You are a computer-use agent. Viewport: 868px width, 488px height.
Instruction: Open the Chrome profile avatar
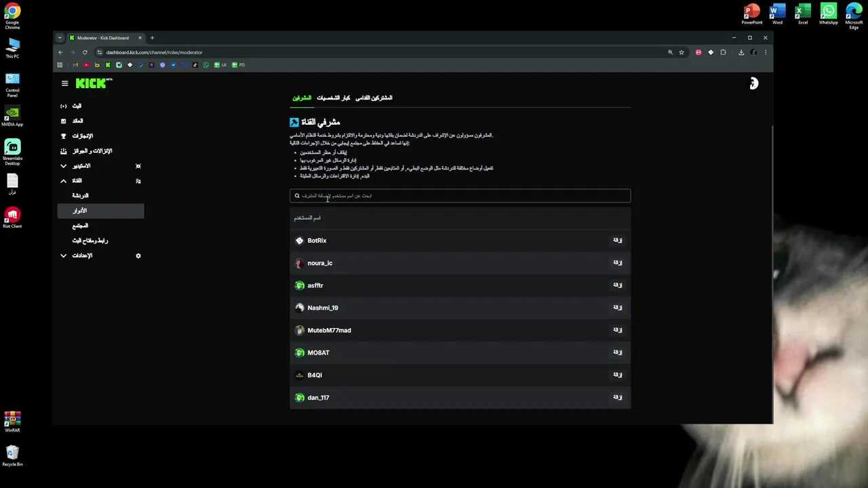coord(753,52)
